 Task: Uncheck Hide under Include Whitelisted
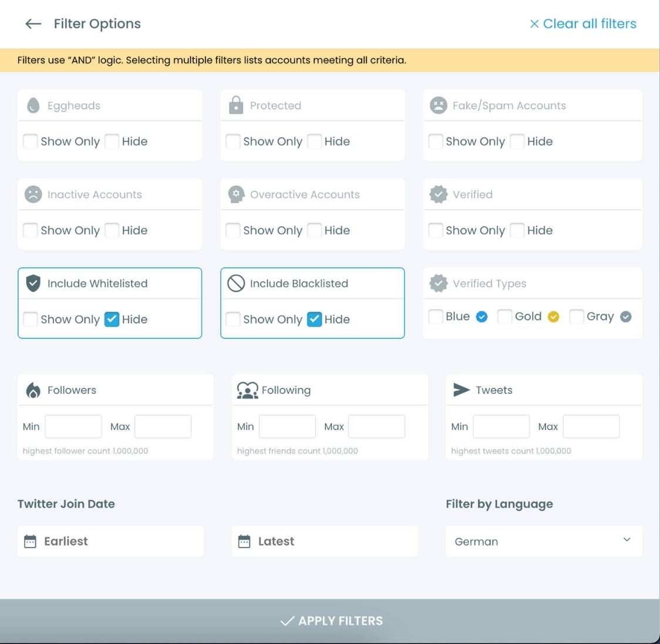click(112, 319)
